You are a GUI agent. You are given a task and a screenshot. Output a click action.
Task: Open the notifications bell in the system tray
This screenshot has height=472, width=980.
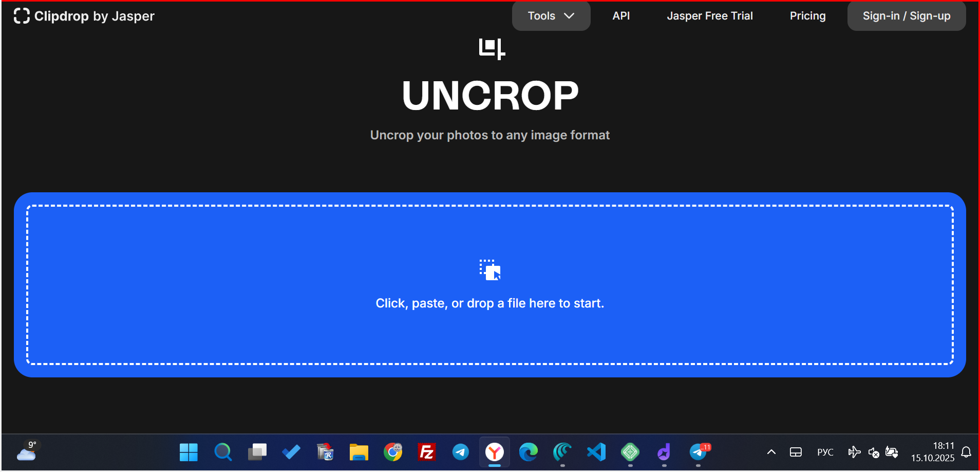point(966,452)
